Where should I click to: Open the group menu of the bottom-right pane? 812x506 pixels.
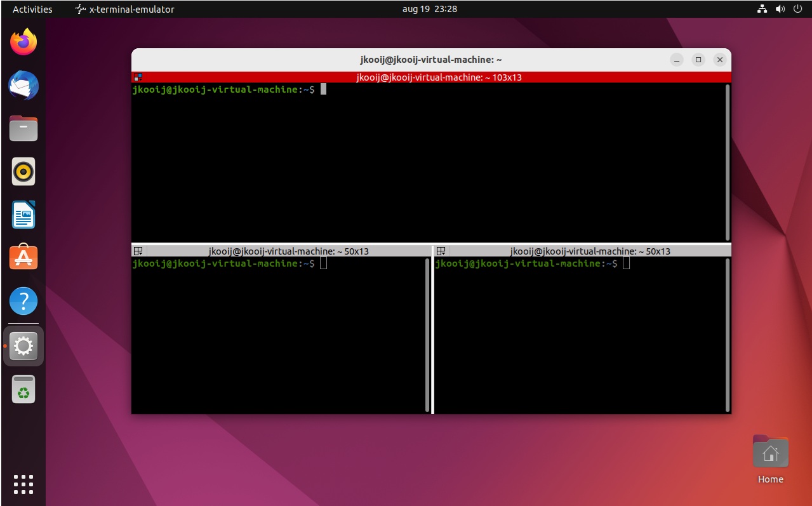[x=441, y=251]
